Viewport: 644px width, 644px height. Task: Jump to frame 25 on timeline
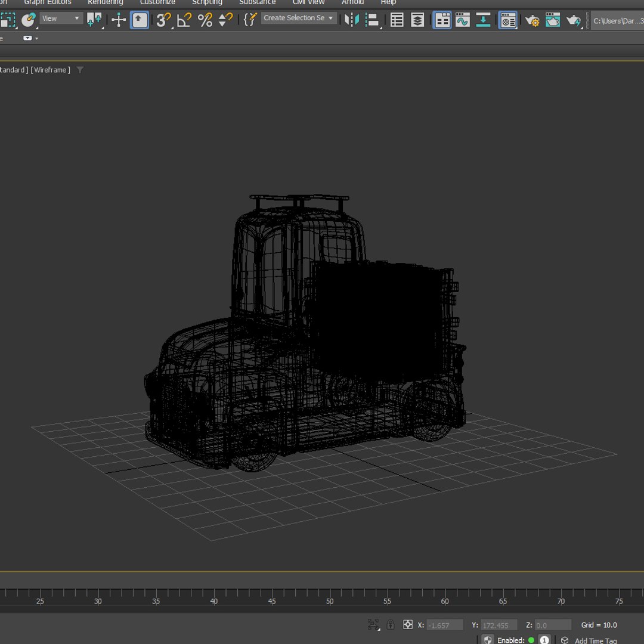point(40,601)
